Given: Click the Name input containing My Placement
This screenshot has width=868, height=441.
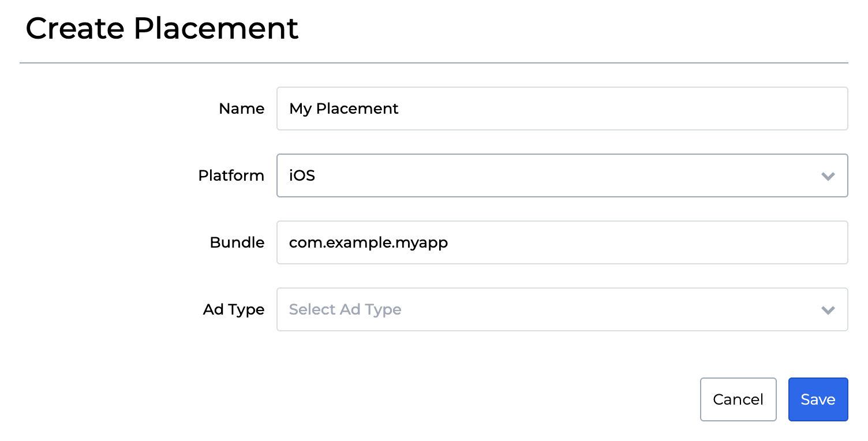Looking at the screenshot, I should pyautogui.click(x=562, y=109).
